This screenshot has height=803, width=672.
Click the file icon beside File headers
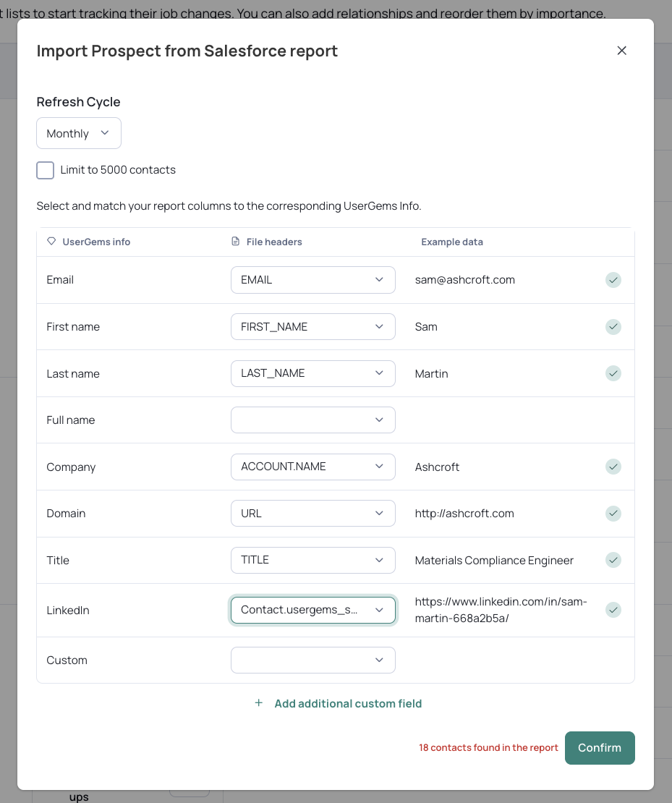point(236,241)
